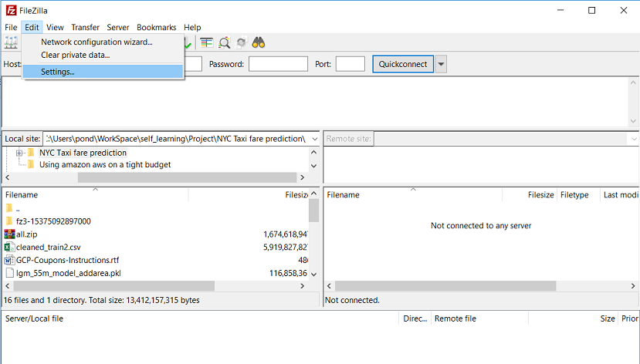
Task: Select 'Using amazon aws on a tight budget'
Action: pyautogui.click(x=105, y=165)
